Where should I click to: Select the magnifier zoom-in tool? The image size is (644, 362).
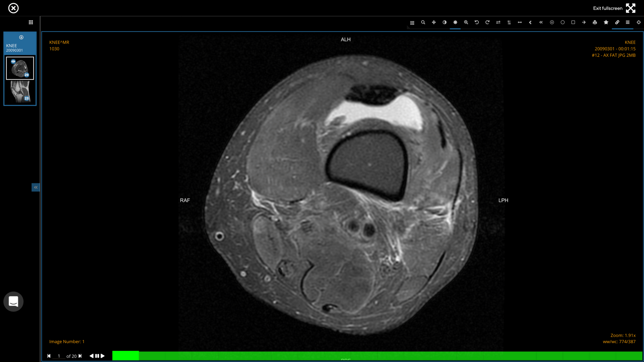tap(466, 22)
